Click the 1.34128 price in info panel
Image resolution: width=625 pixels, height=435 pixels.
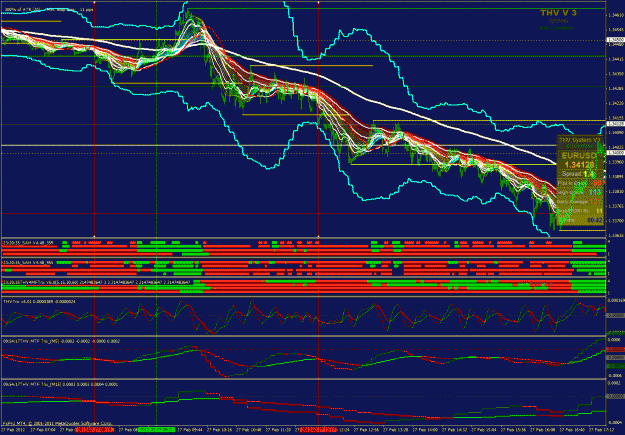pos(579,164)
